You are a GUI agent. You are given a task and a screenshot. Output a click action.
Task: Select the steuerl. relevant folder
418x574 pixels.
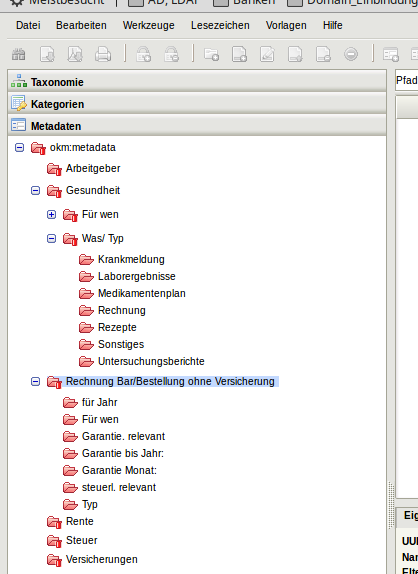pos(119,487)
